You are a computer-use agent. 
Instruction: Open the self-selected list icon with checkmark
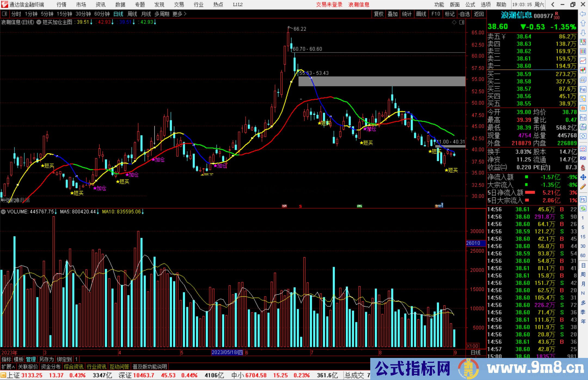583,42
